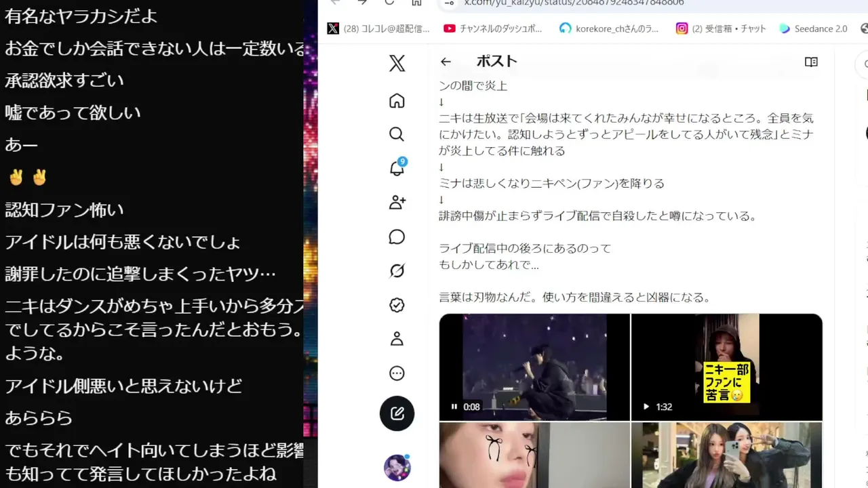Open the chat bubble messages icon
Viewport: 868px width, 488px height.
tap(397, 237)
